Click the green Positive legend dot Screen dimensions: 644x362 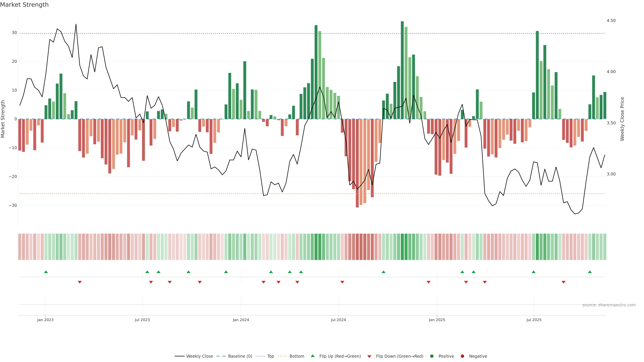[x=432, y=356]
